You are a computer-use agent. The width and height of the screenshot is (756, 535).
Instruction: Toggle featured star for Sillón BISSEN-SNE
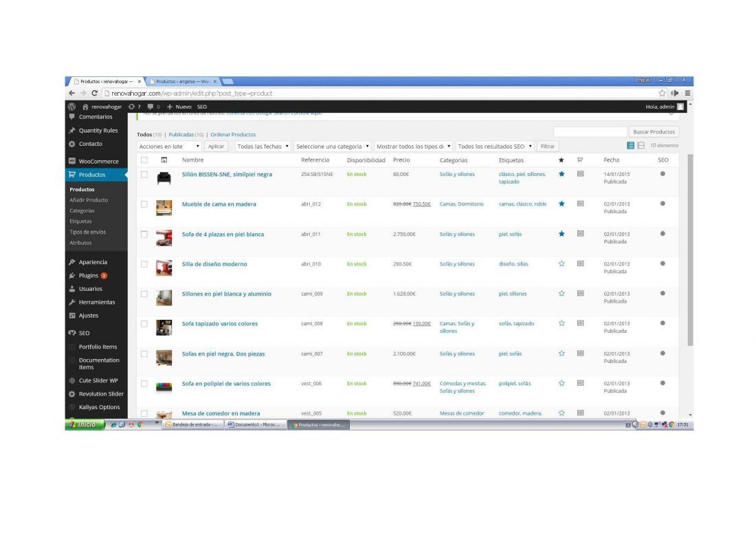[x=562, y=174]
